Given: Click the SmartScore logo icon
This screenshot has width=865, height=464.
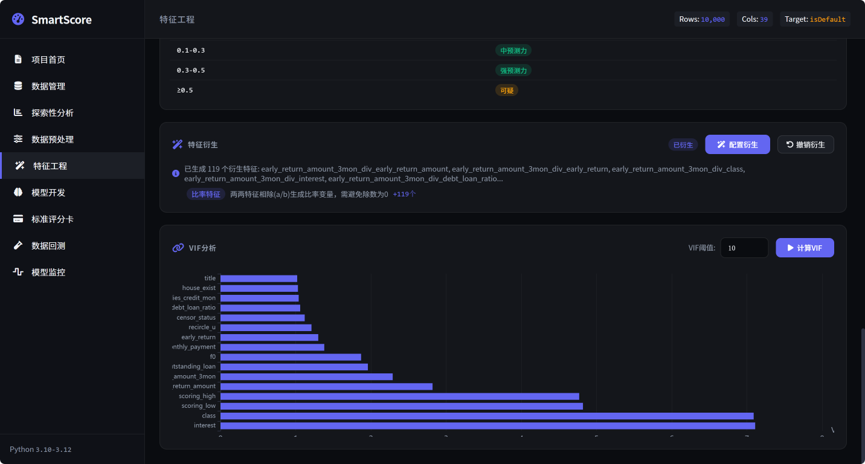Looking at the screenshot, I should pyautogui.click(x=18, y=19).
